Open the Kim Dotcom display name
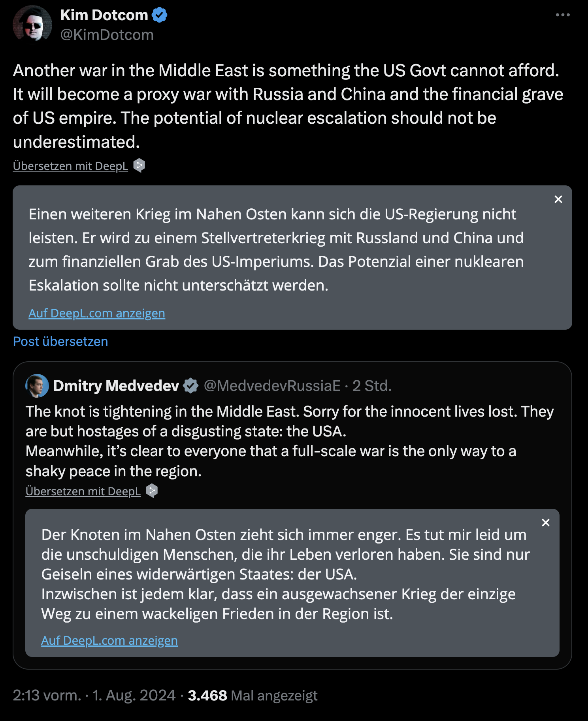 tap(104, 15)
